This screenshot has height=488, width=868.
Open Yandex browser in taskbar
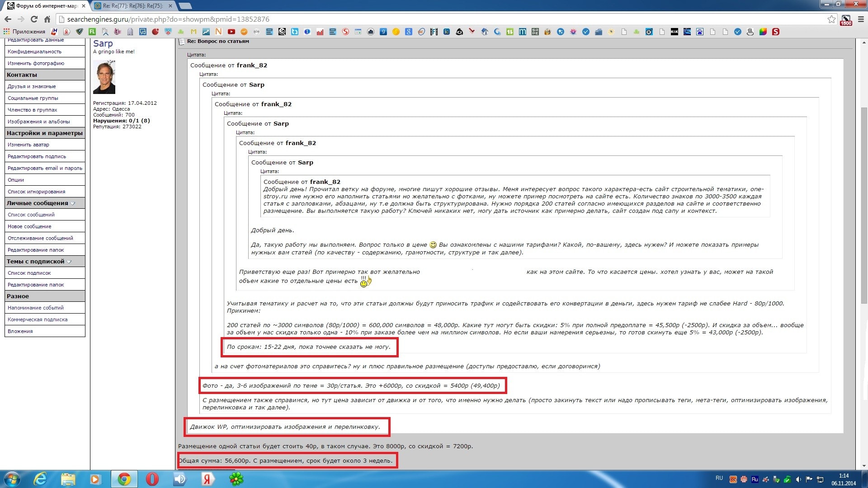pos(208,479)
